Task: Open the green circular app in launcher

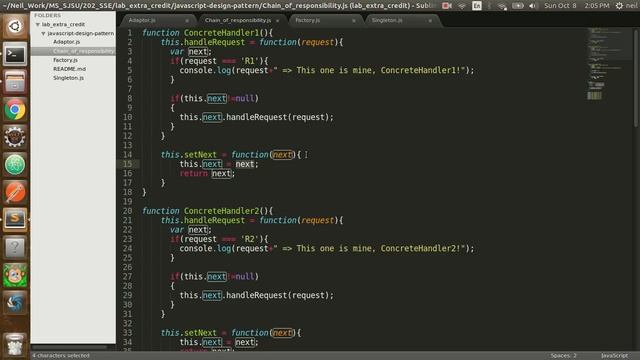Action: pyautogui.click(x=15, y=164)
